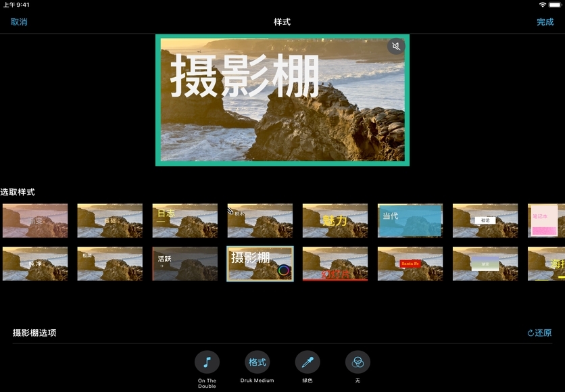565x392 pixels.
Task: Choose the 活跃 style thumbnail
Action: (x=185, y=264)
